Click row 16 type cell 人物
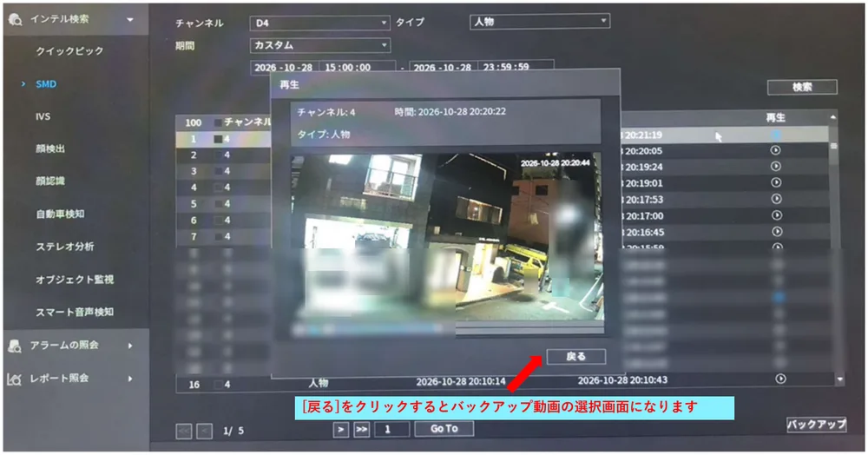The height and width of the screenshot is (455, 868). tap(319, 382)
